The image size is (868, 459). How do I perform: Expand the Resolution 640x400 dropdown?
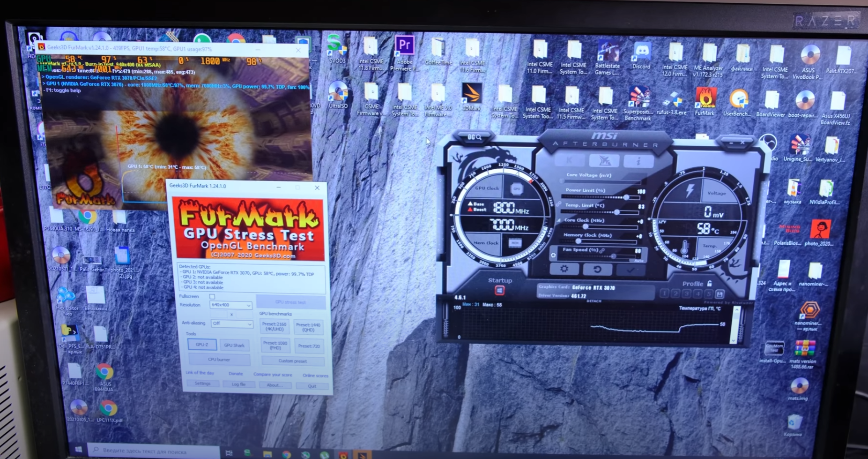tap(230, 305)
